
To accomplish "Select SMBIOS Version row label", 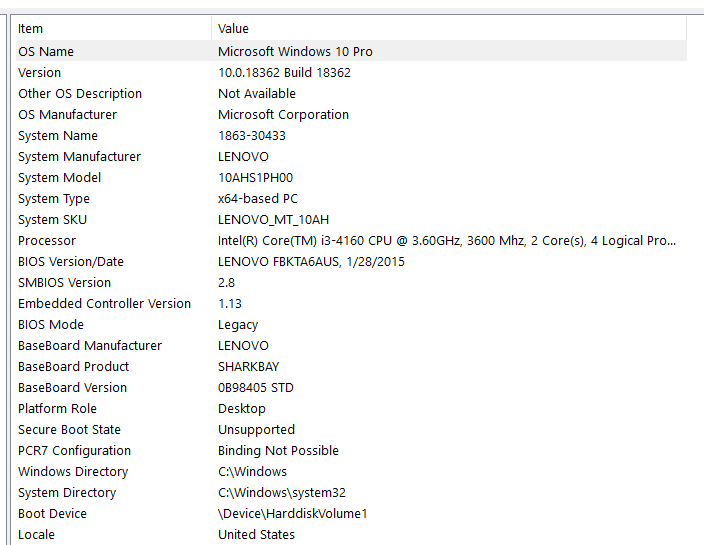I will point(65,283).
